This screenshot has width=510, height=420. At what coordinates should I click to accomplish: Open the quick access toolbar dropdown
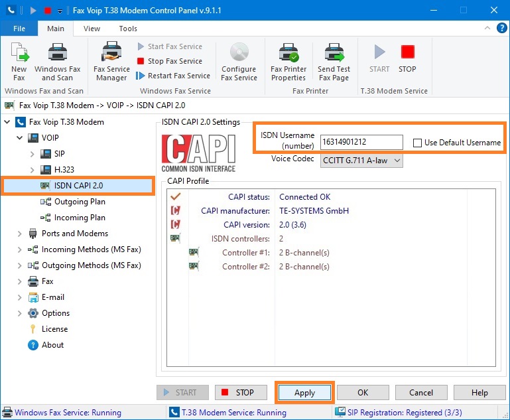[60, 11]
